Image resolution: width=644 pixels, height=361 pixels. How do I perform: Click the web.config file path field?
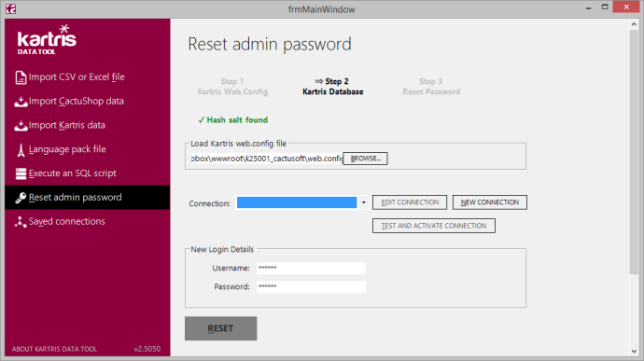[267, 159]
